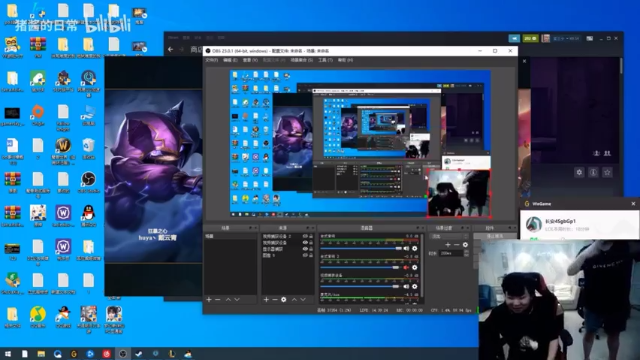The width and height of the screenshot is (640, 360).
Task: Lock the 显示器捕获 source
Action: pyautogui.click(x=311, y=249)
